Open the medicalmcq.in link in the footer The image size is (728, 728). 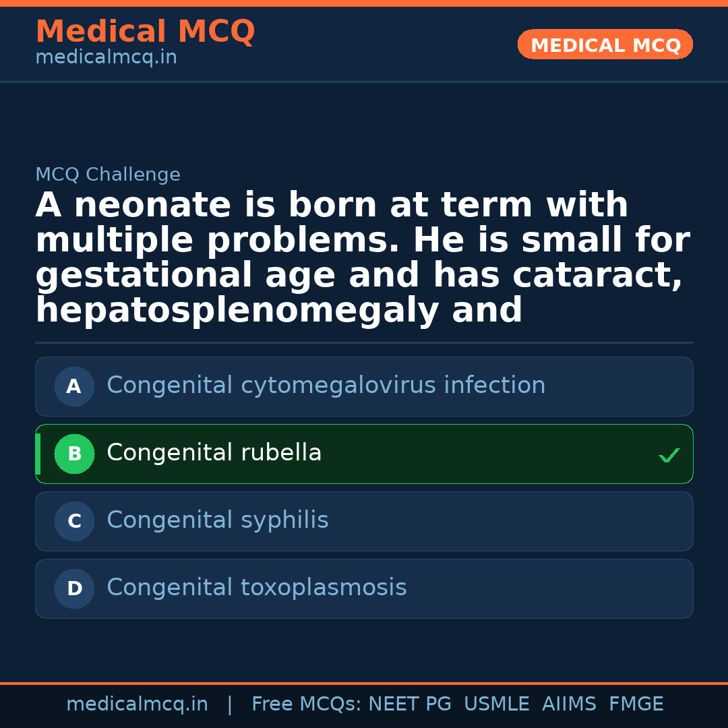(x=137, y=704)
